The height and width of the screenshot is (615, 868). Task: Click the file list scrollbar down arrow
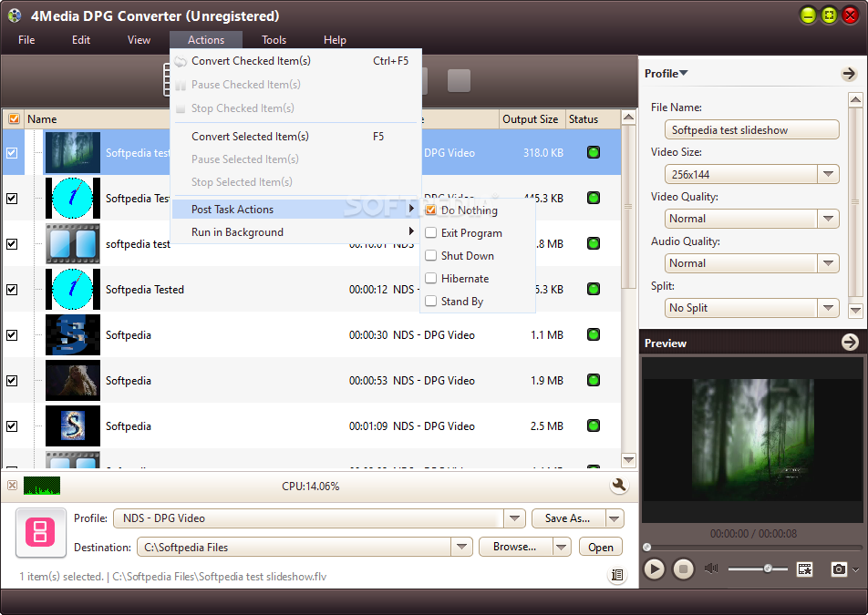[628, 460]
